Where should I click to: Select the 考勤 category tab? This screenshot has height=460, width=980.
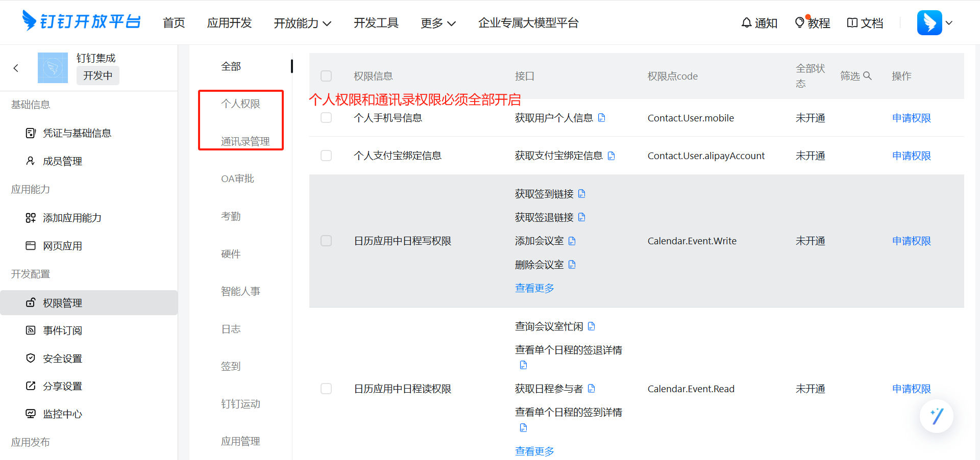(231, 216)
